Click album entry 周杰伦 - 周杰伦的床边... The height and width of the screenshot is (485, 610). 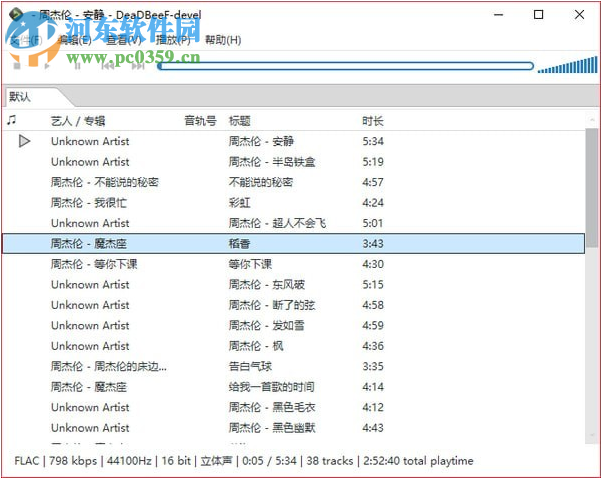pyautogui.click(x=109, y=368)
